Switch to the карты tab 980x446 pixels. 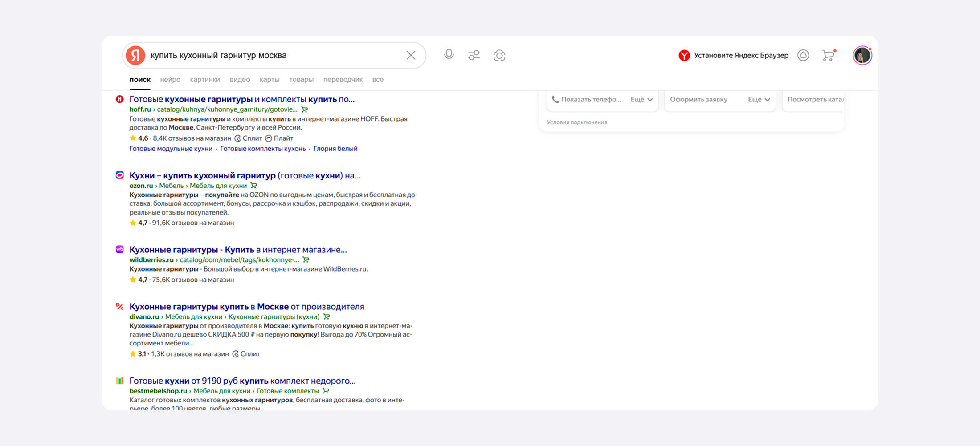pyautogui.click(x=269, y=80)
